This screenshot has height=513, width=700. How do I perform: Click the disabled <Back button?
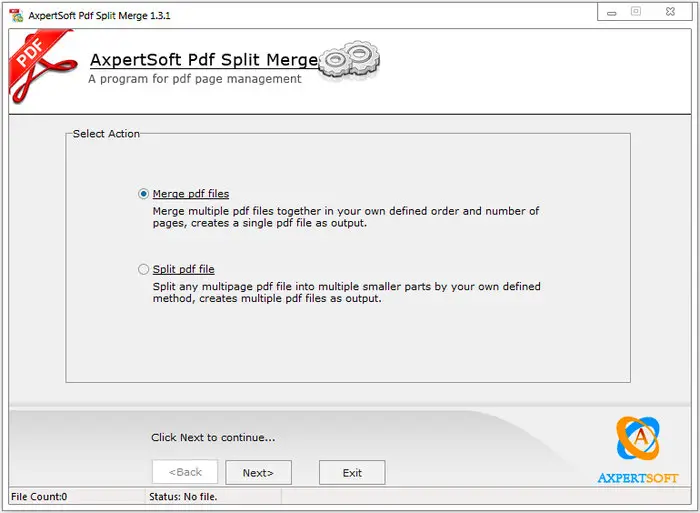[185, 472]
